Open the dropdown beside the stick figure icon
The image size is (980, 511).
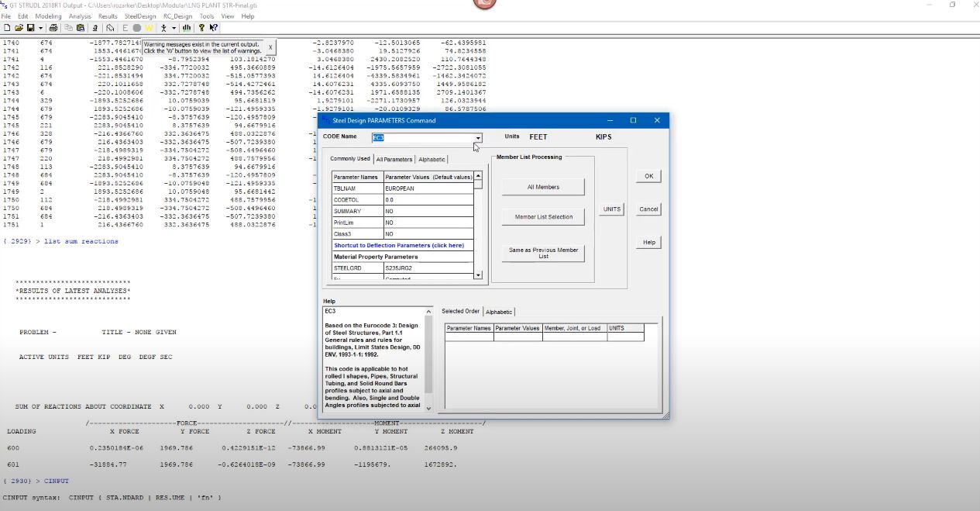tap(174, 28)
